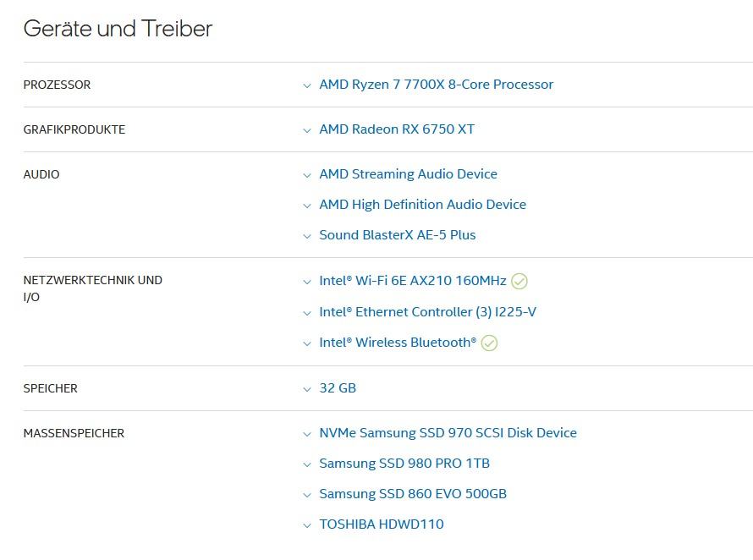This screenshot has width=753, height=560.
Task: Expand chevron beside NVMe Samsung SSD 970
Action: click(307, 434)
